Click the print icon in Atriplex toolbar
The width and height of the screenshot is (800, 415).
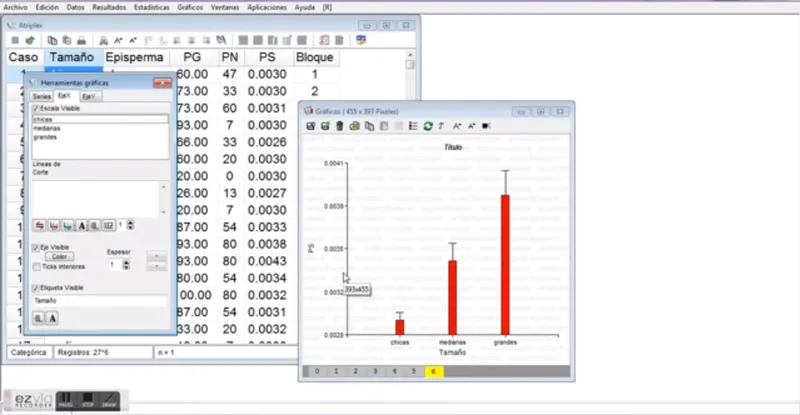pos(81,40)
